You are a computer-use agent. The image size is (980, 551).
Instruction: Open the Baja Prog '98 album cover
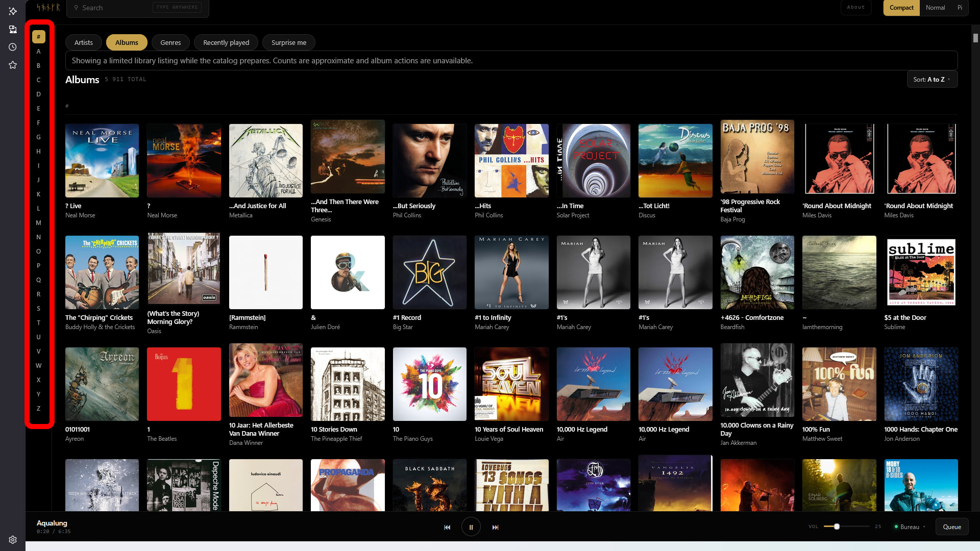click(757, 157)
